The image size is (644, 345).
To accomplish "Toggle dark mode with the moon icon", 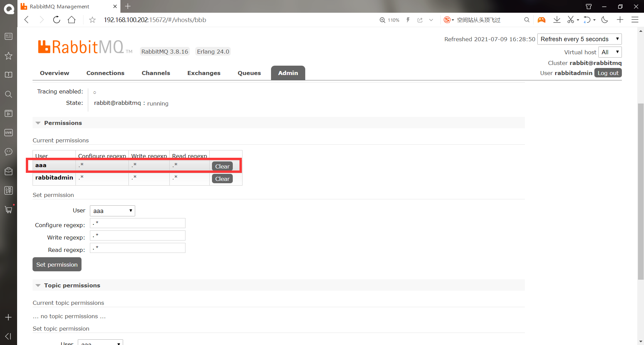I will click(604, 20).
